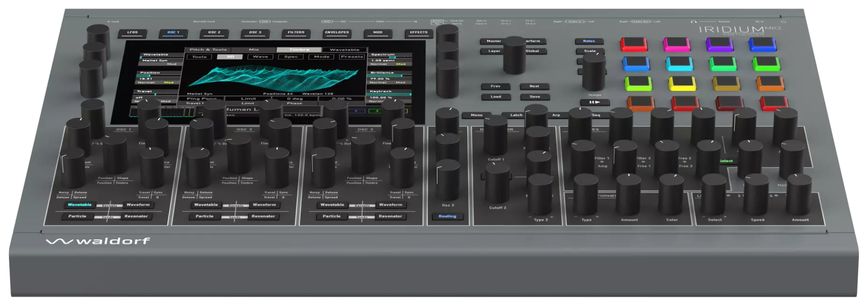Open the Presets view on display
This screenshot has width=868, height=306.
click(352, 57)
